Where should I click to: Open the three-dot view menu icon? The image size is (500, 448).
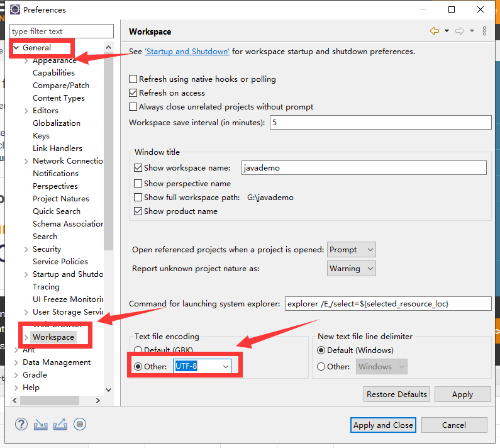tap(484, 31)
